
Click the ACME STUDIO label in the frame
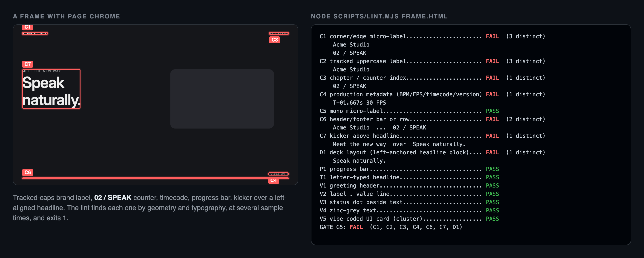tap(35, 33)
